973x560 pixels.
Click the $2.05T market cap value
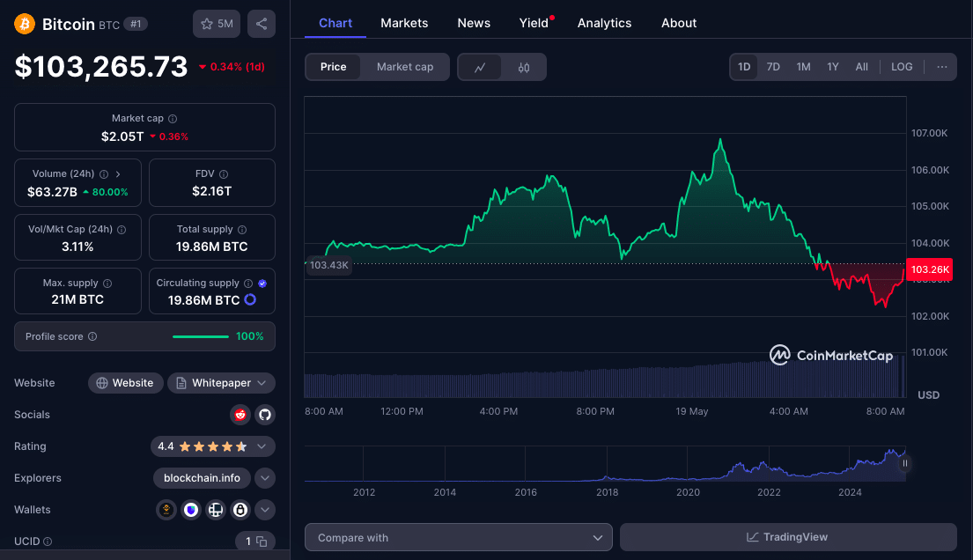122,136
